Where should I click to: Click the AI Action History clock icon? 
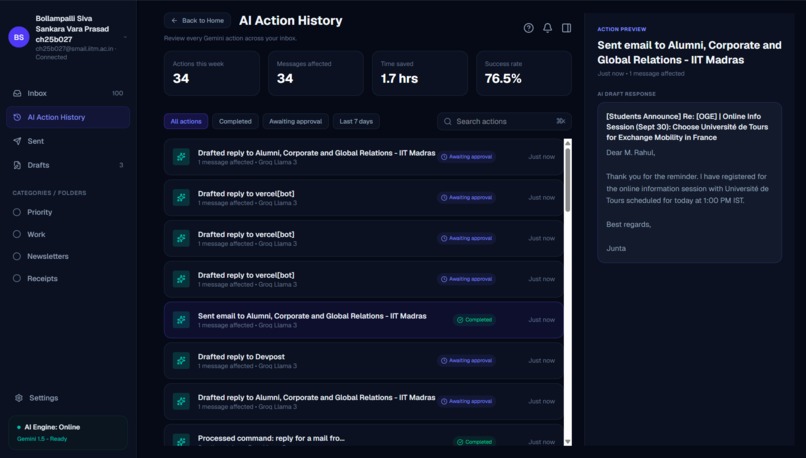coord(17,117)
